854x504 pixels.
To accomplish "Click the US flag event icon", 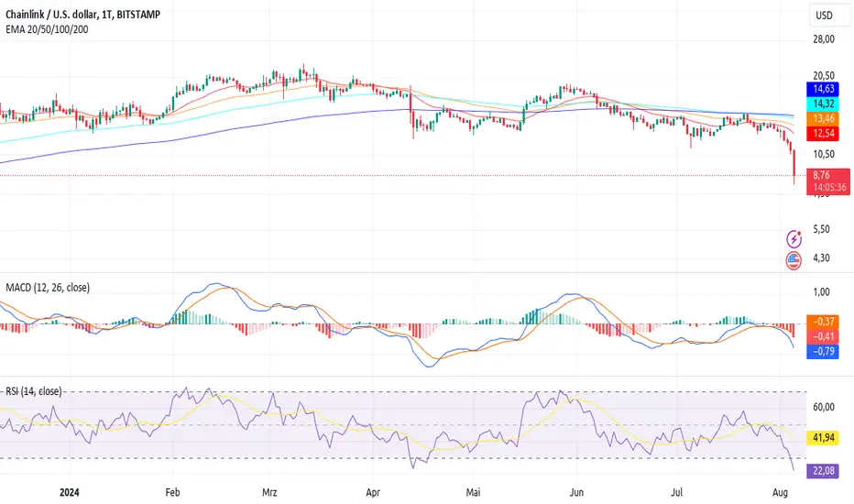I will pos(794,261).
